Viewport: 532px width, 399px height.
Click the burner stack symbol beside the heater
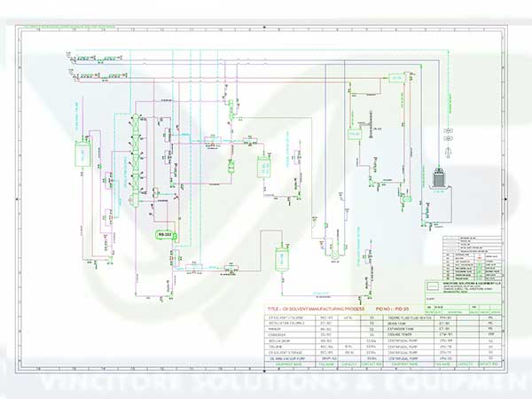click(370, 124)
